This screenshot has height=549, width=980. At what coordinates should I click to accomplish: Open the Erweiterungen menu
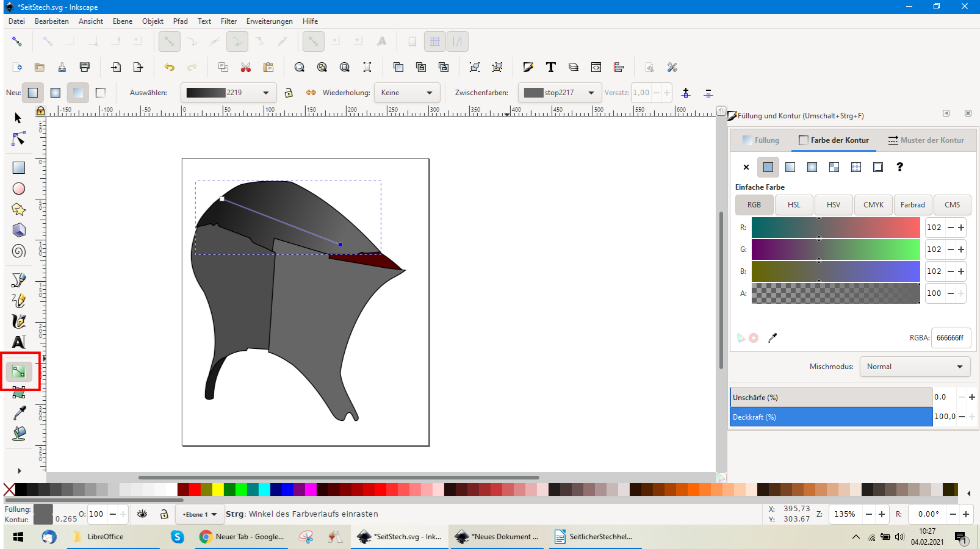(x=269, y=21)
